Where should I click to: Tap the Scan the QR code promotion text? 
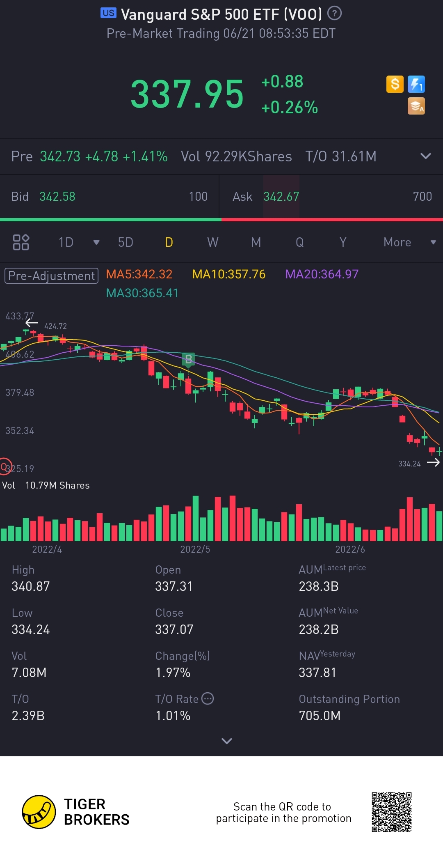(283, 813)
